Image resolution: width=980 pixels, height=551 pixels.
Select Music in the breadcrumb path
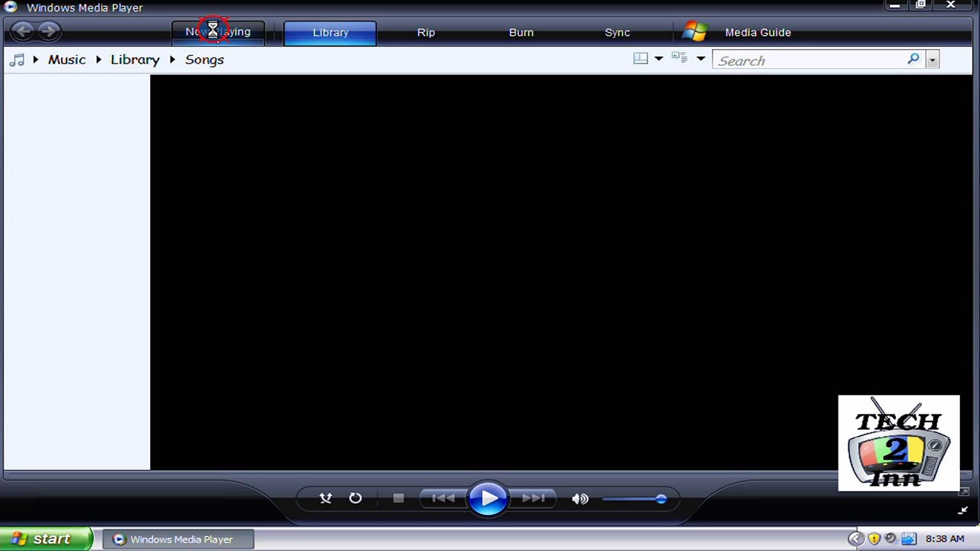67,60
